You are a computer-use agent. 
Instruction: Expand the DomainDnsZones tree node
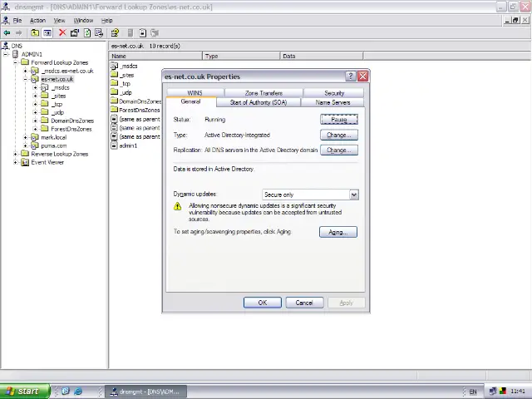[x=35, y=121]
